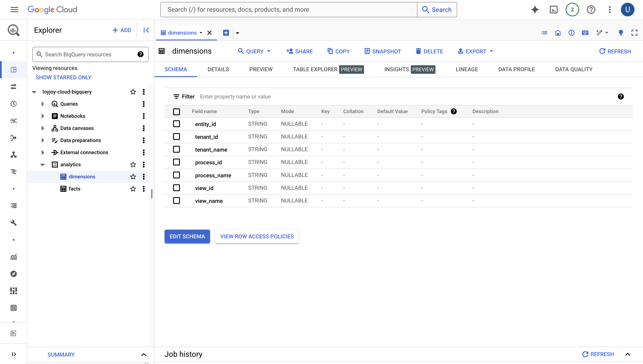This screenshot has width=643, height=364.
Task: Collapse the analytics dataset
Action: click(42, 165)
